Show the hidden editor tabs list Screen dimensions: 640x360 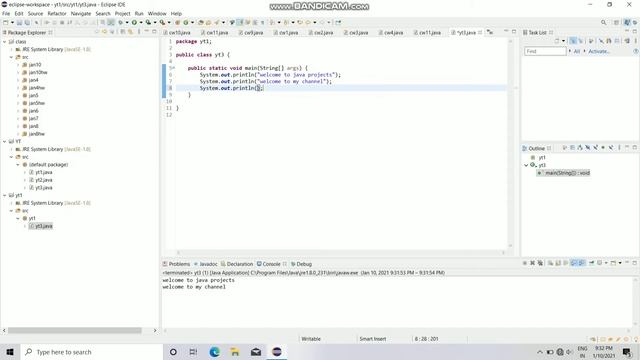490,32
